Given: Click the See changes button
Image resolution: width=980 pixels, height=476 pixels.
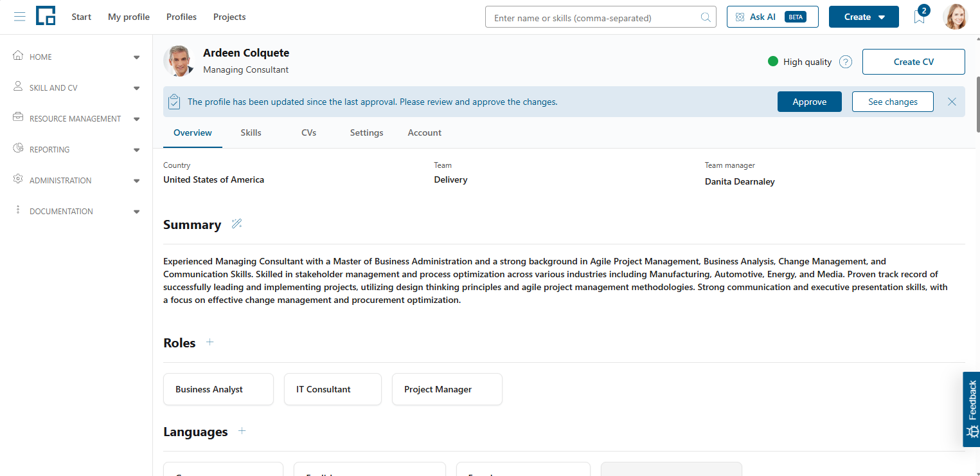Looking at the screenshot, I should [893, 102].
